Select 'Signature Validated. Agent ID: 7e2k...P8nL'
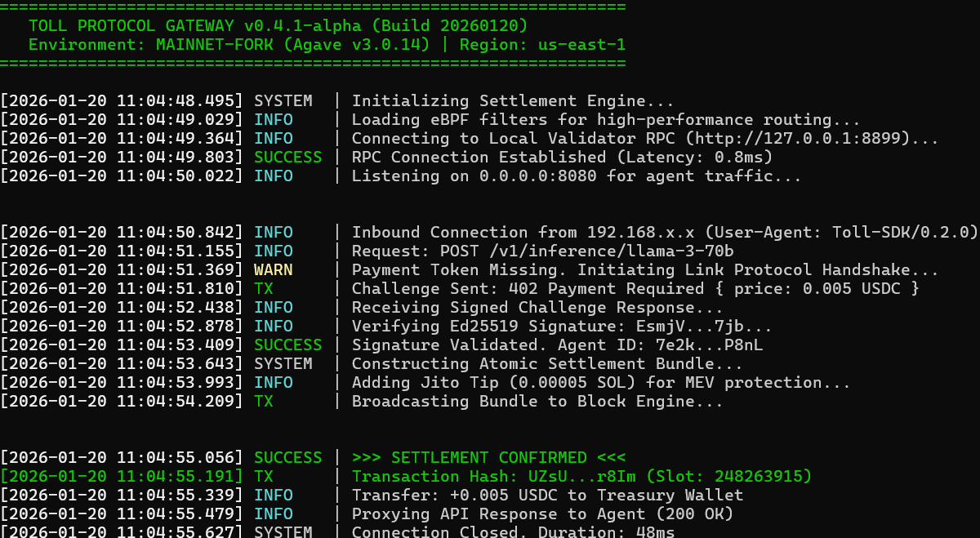This screenshot has width=980, height=538. point(557,345)
